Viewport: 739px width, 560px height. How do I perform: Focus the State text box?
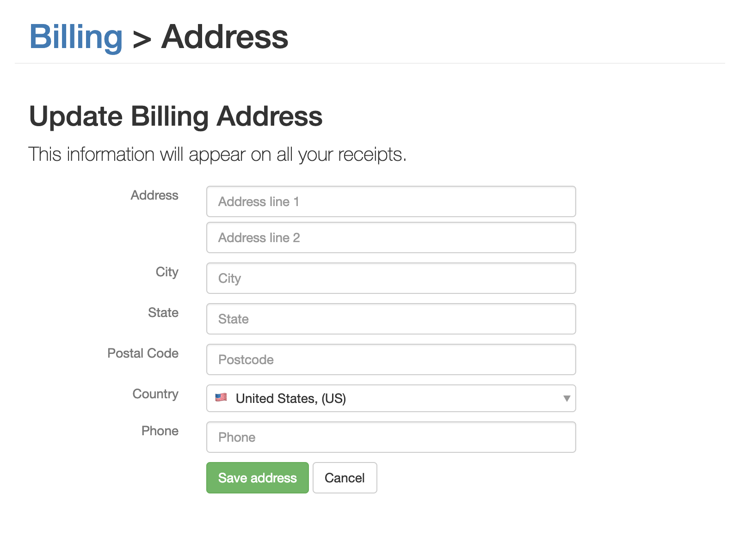point(391,319)
